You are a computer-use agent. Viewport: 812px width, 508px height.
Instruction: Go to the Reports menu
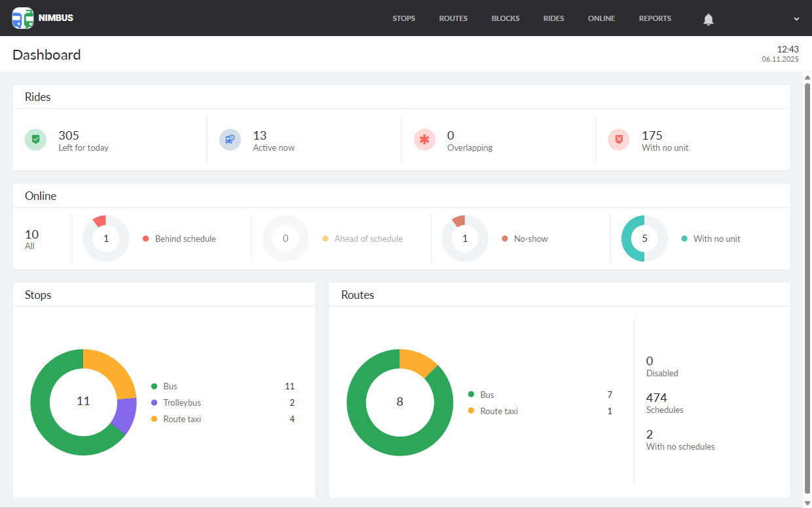click(x=655, y=18)
